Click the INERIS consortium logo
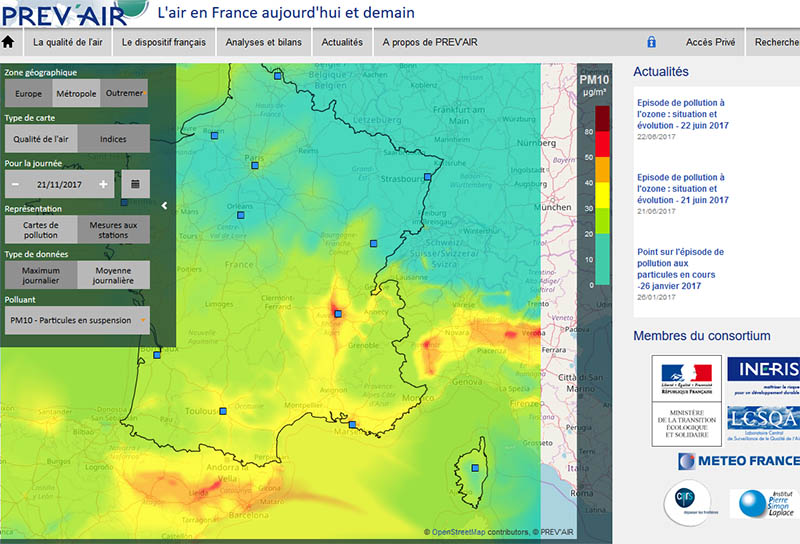 [763, 377]
